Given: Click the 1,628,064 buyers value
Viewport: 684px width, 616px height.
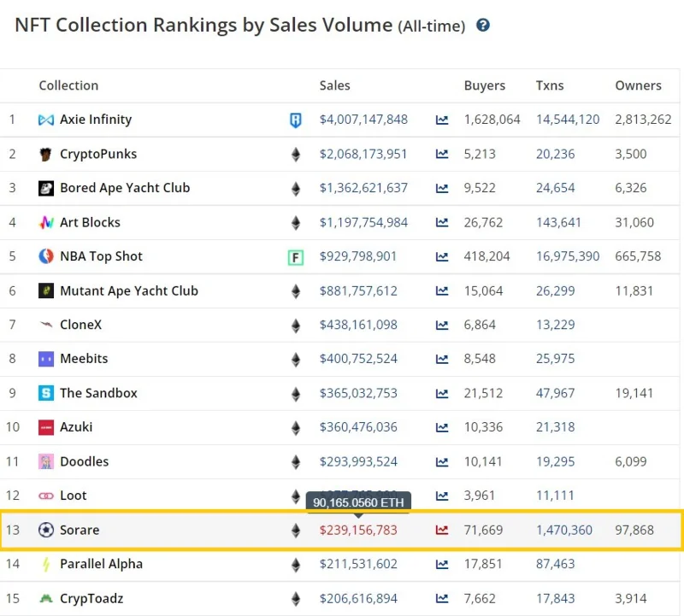Looking at the screenshot, I should [492, 120].
